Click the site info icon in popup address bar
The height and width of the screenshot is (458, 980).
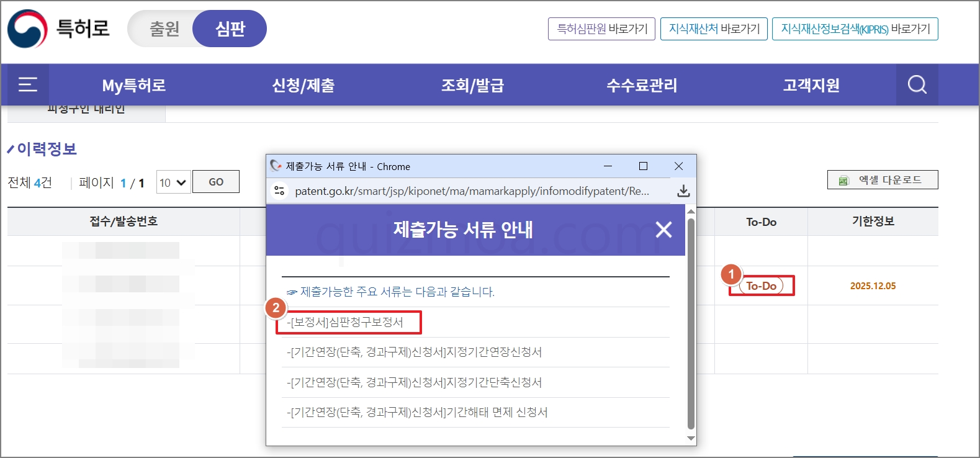(x=279, y=191)
